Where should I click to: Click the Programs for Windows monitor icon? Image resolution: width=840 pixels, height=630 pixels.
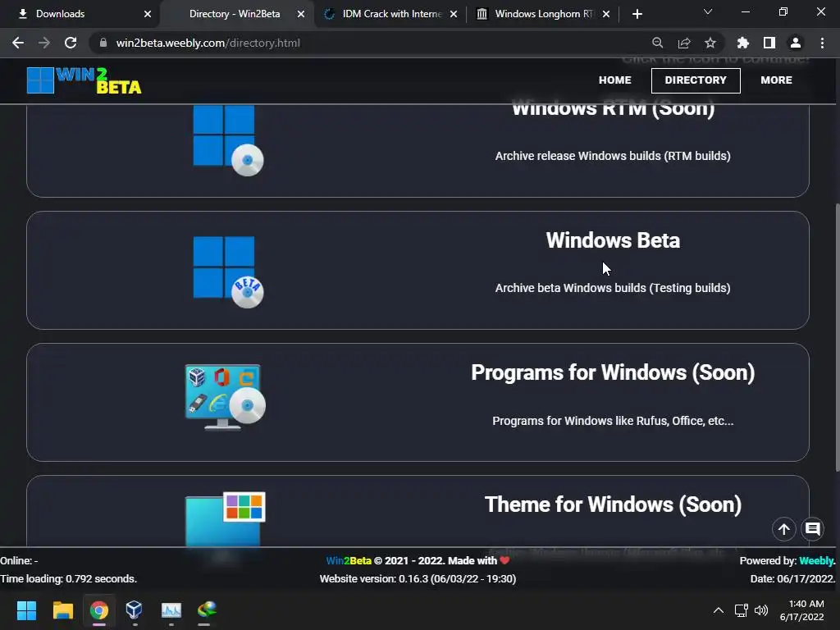[x=225, y=397]
